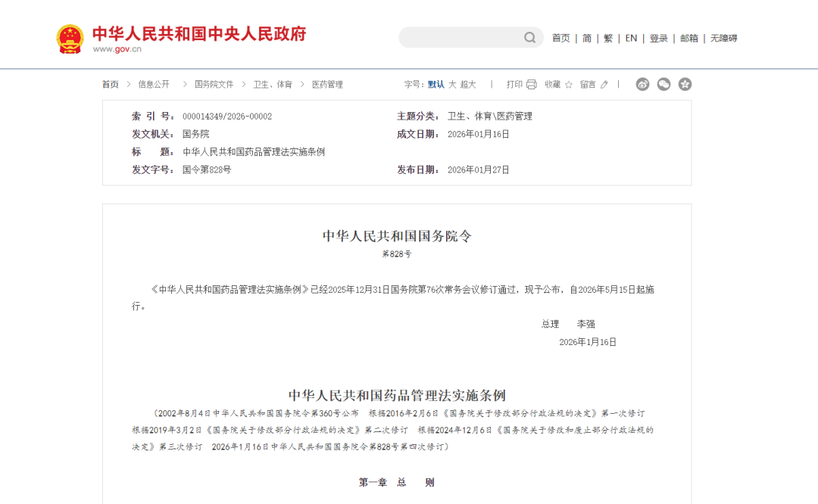The image size is (818, 504).
Task: Set font size to 默认
Action: click(x=436, y=85)
